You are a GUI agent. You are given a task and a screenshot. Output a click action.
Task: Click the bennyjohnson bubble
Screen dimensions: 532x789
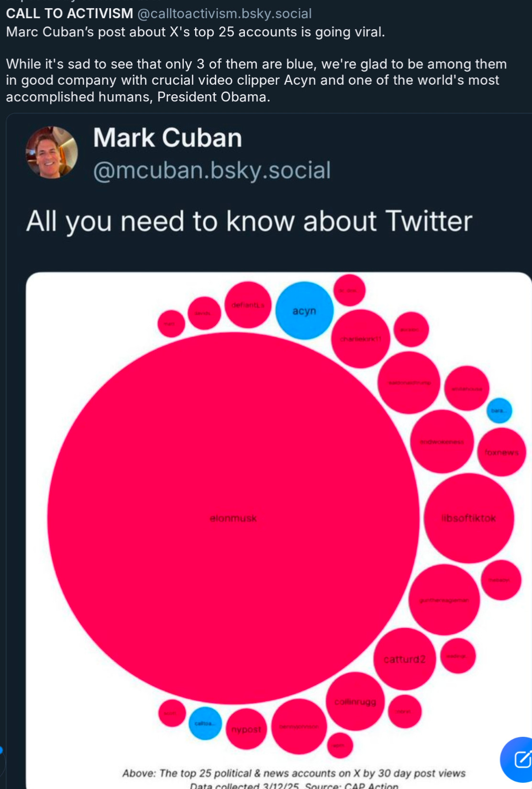point(299,726)
